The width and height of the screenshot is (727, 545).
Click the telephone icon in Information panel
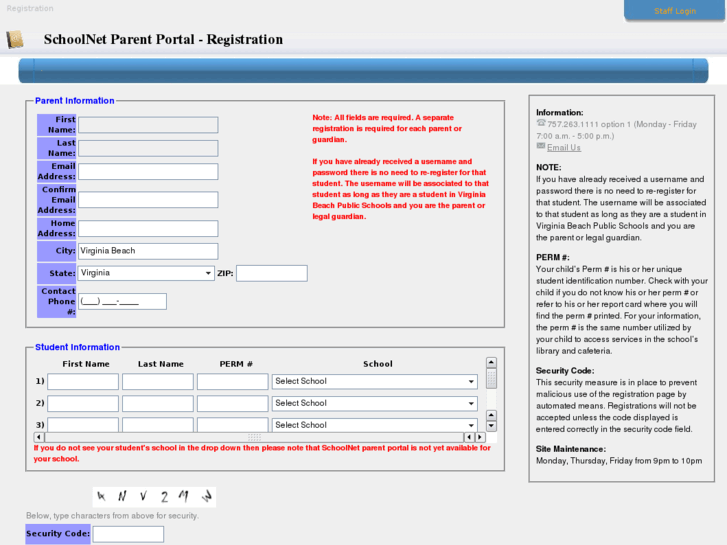tap(541, 123)
